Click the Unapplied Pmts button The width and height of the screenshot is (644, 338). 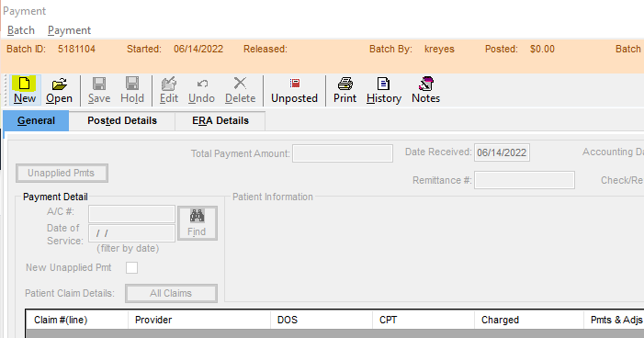(x=62, y=173)
